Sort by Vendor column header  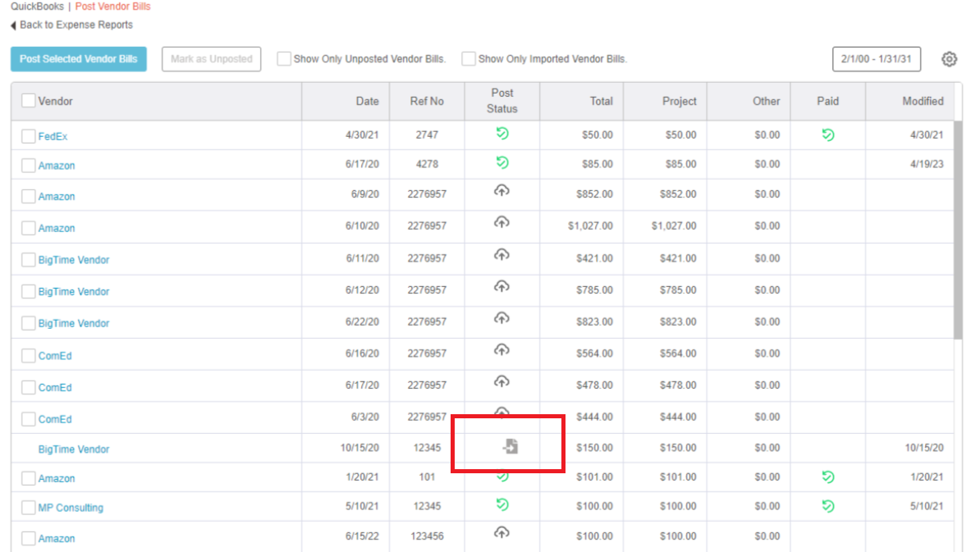(56, 101)
